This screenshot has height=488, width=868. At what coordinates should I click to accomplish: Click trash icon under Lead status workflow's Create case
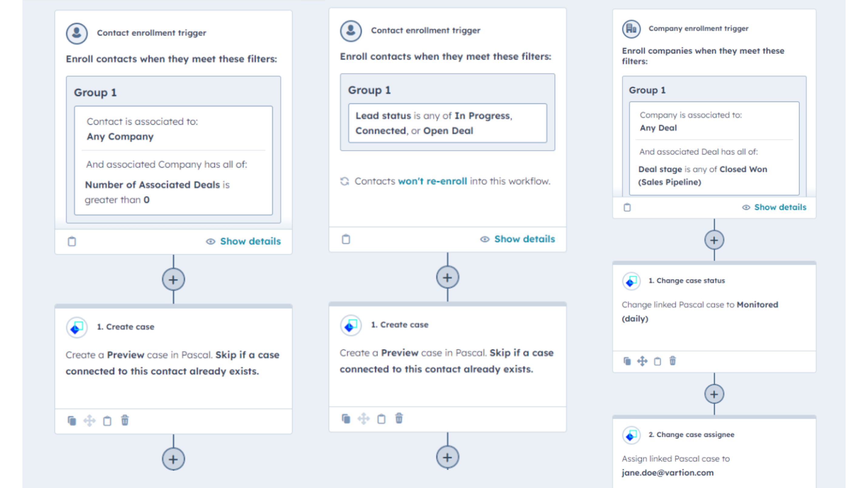tap(399, 419)
